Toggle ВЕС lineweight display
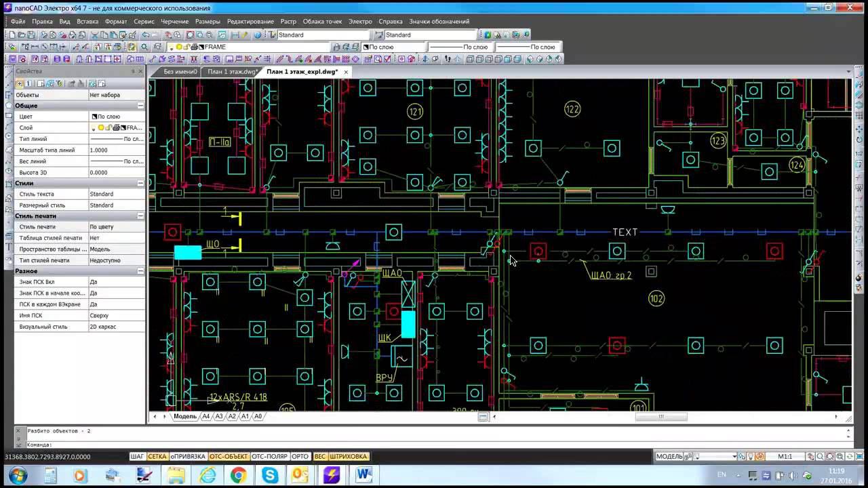Image resolution: width=868 pixels, height=488 pixels. tap(320, 457)
